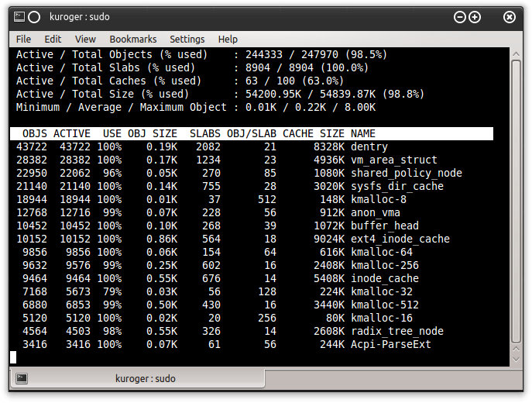Minimize the Konsole window

(x=460, y=17)
